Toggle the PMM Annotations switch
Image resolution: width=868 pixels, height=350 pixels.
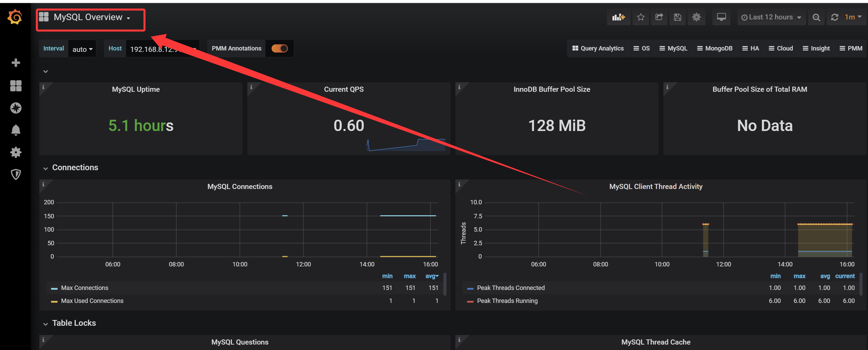point(280,48)
